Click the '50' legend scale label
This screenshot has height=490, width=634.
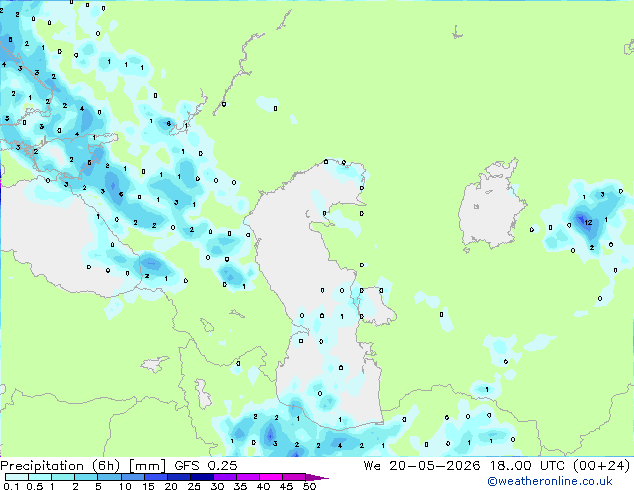pyautogui.click(x=309, y=486)
